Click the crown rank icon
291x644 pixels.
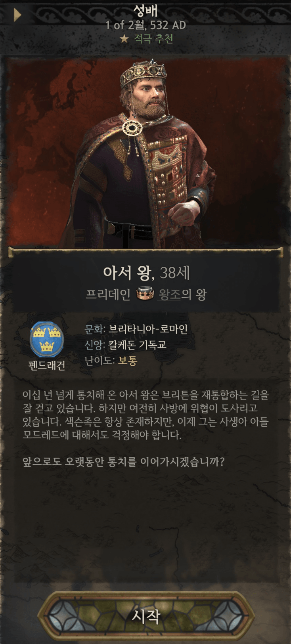(x=145, y=294)
